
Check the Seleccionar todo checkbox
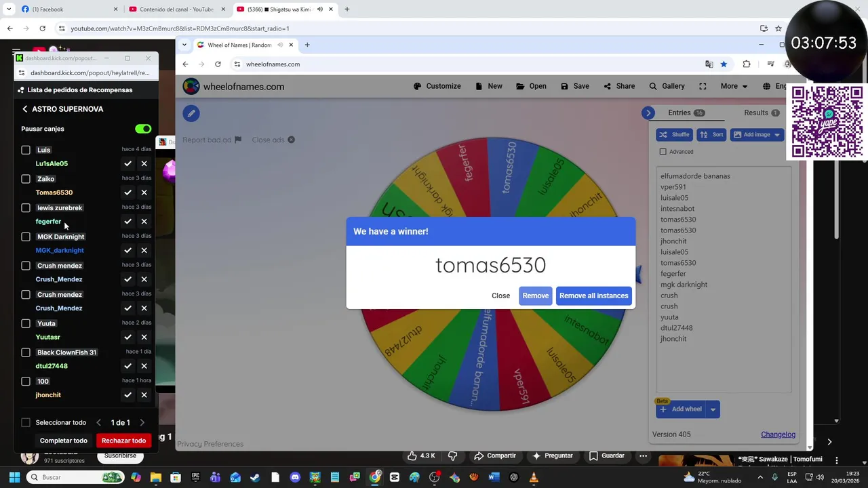click(26, 422)
